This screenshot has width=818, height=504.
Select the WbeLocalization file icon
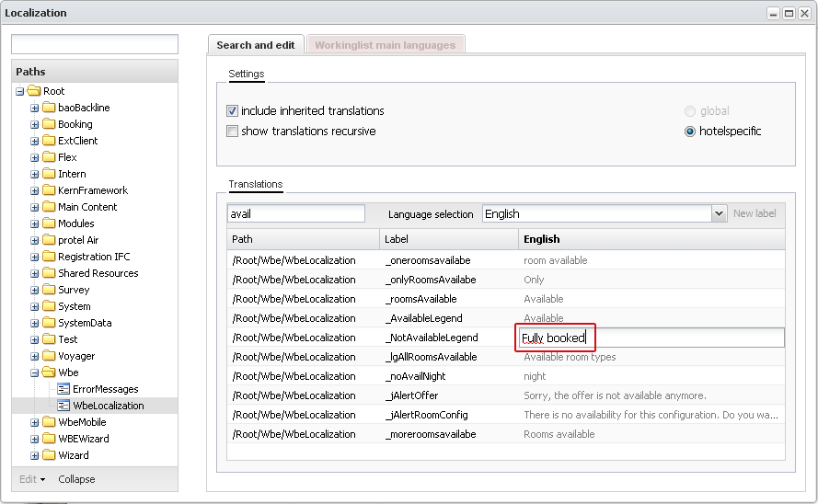coord(63,406)
